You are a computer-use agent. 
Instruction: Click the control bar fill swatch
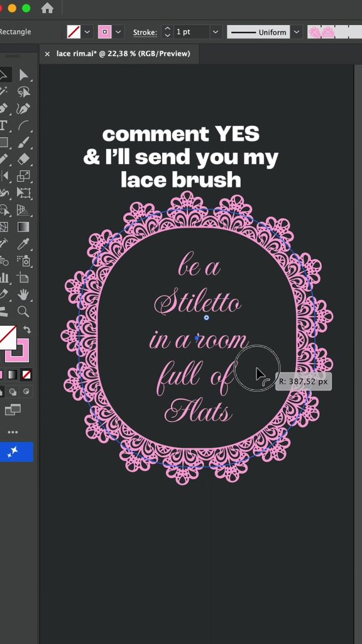pos(74,31)
